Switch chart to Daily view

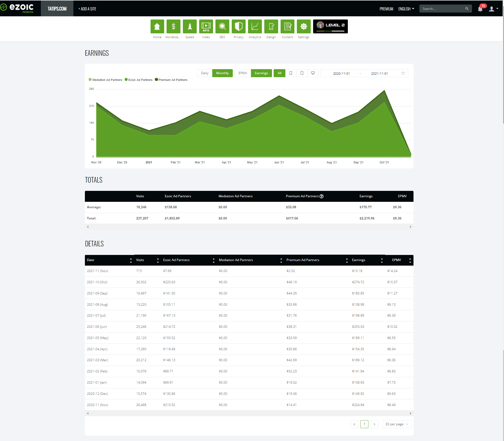205,73
